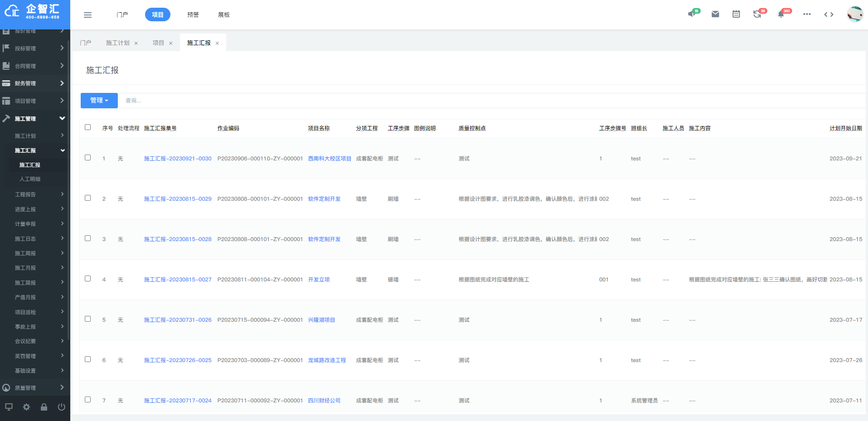Click the code brackets icon in header
The height and width of the screenshot is (421, 868).
[x=829, y=15]
